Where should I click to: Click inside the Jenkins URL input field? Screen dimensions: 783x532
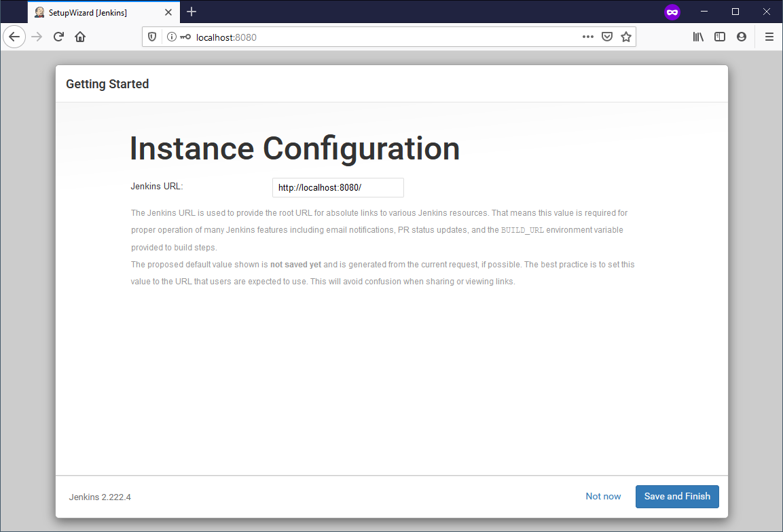point(338,187)
